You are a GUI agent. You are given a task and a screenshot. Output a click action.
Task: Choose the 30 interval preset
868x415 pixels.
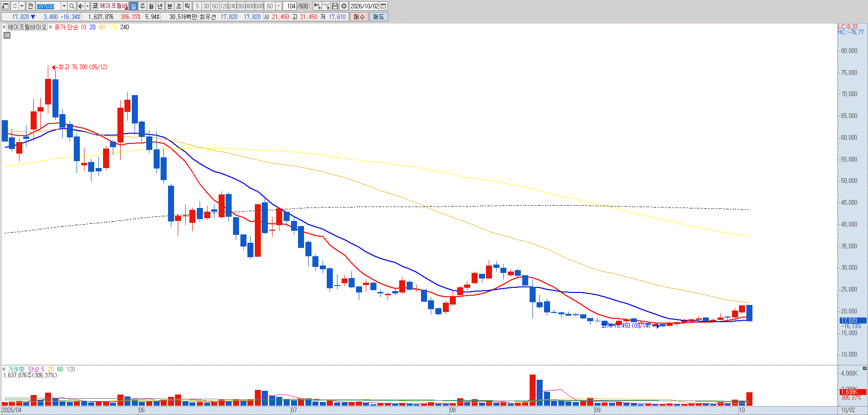pyautogui.click(x=206, y=6)
